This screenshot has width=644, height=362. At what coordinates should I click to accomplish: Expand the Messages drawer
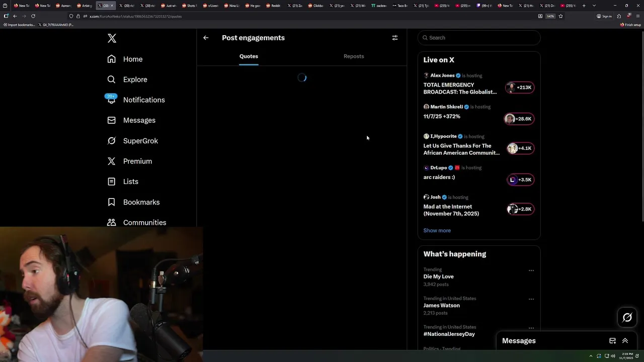coord(625,341)
